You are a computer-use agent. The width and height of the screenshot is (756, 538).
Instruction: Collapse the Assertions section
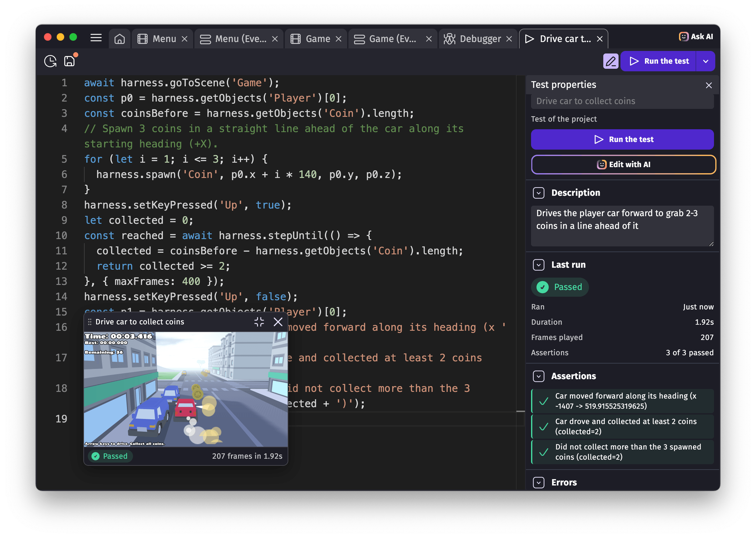pyautogui.click(x=538, y=376)
